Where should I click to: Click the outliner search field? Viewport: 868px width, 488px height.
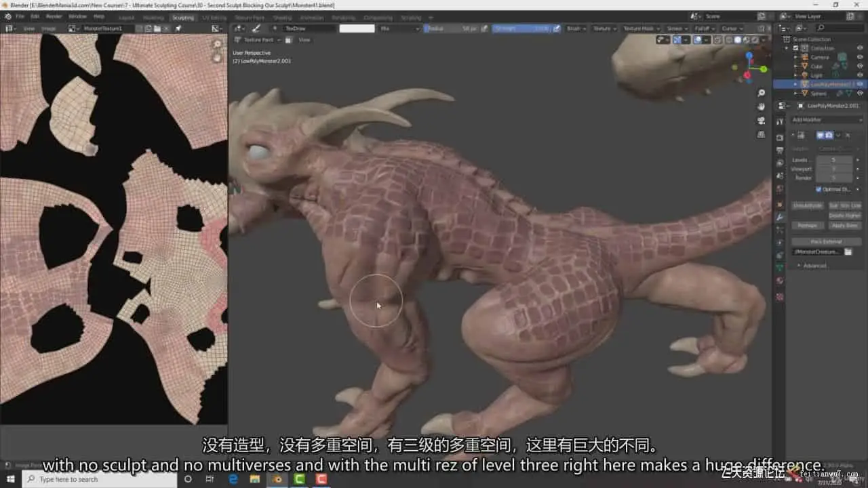click(838, 28)
